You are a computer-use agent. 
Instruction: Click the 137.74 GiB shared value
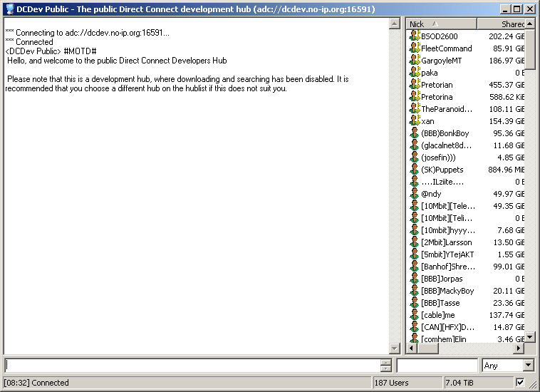click(x=507, y=315)
